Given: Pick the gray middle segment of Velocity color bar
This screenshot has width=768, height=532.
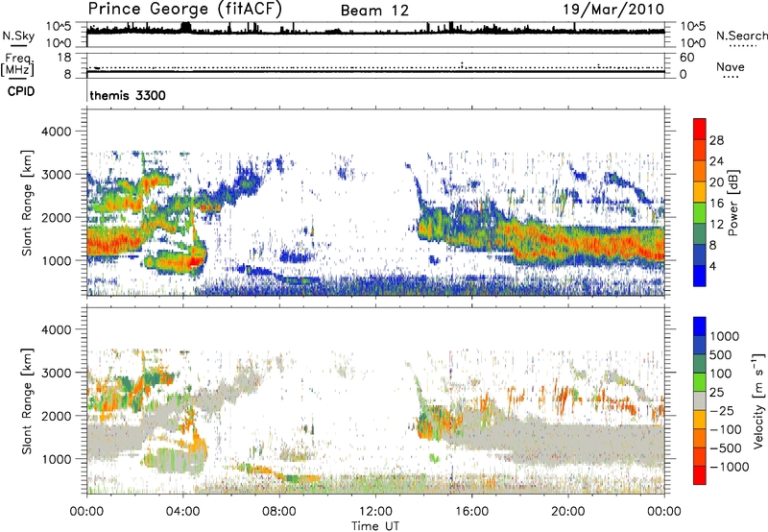Looking at the screenshot, I should pyautogui.click(x=700, y=401).
